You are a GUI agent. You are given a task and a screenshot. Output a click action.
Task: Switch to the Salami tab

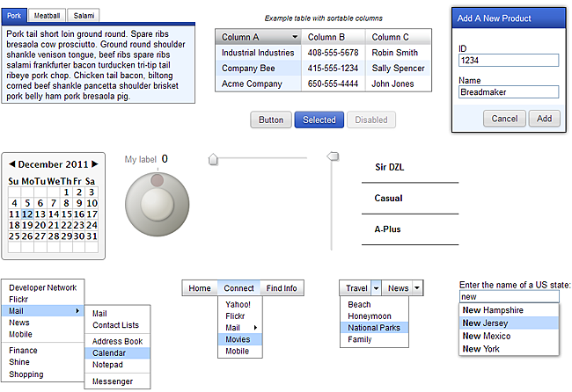(84, 16)
